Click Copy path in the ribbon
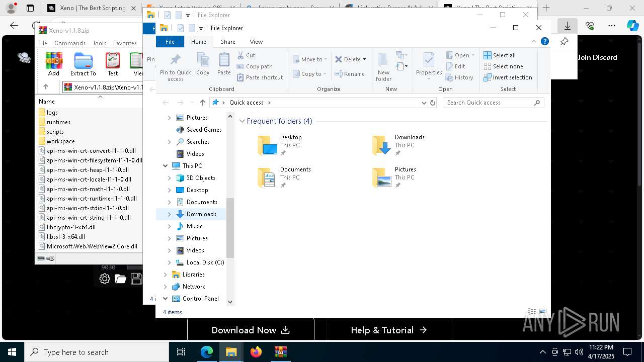Viewport: 644px width, 362px height. [255, 66]
